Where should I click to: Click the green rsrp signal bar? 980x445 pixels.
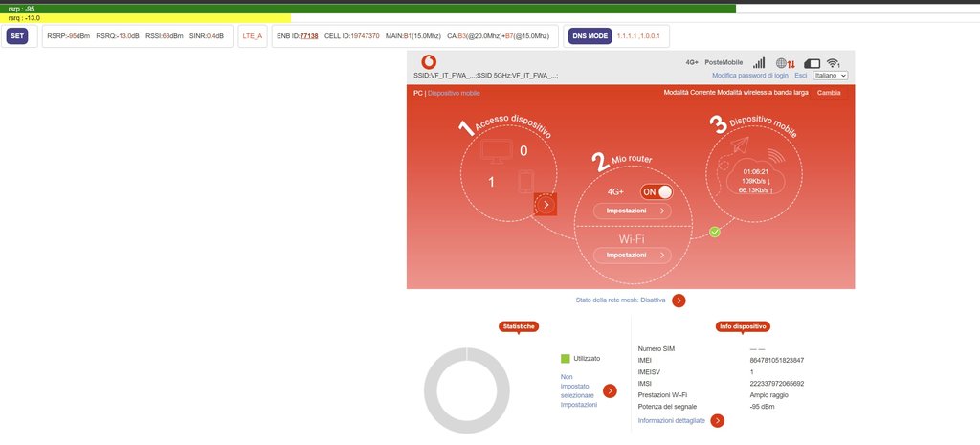(368, 9)
